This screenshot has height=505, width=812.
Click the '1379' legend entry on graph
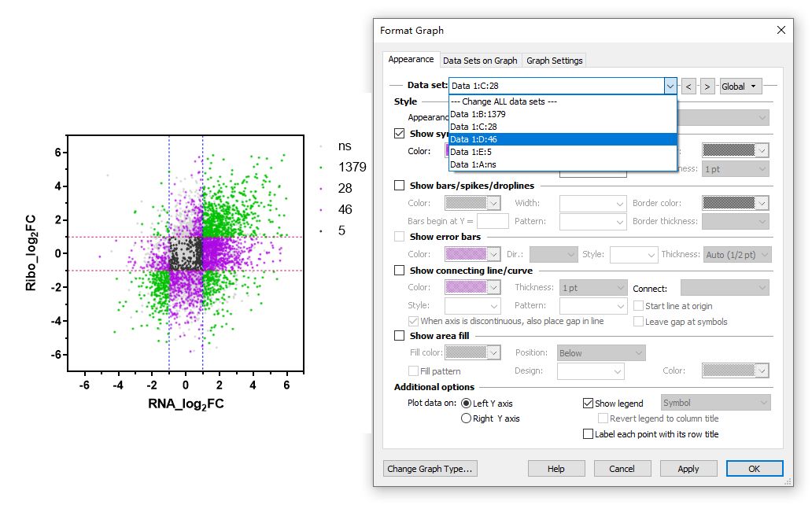pos(352,167)
